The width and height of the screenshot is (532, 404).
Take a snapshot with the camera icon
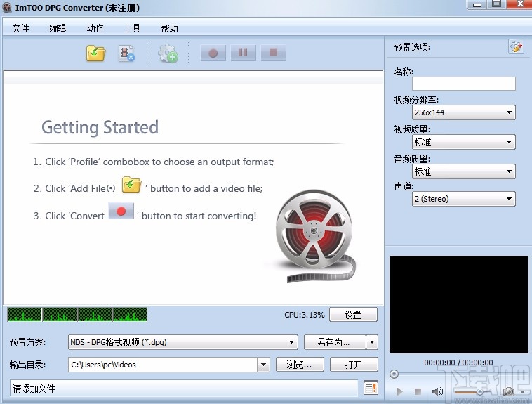pos(508,391)
